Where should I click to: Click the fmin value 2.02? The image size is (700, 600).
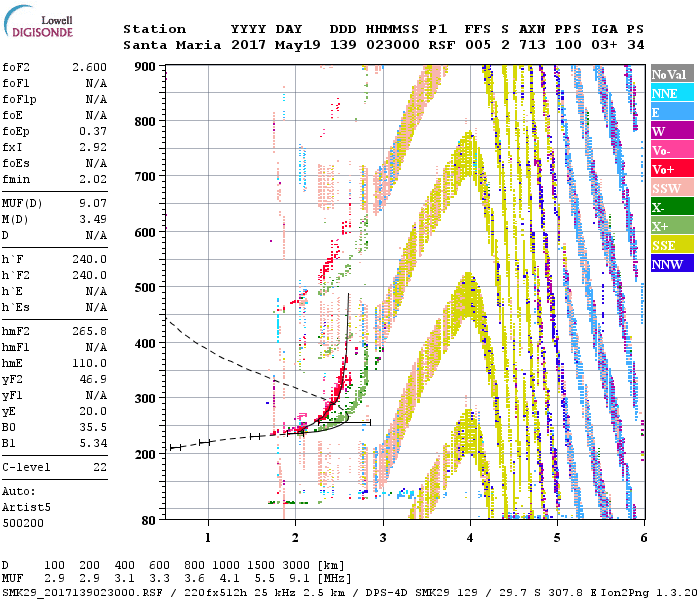pos(93,179)
